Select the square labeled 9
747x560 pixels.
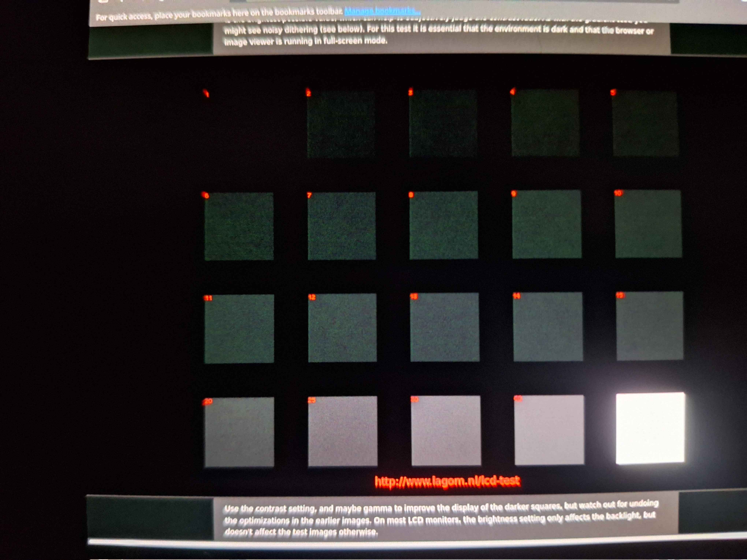tap(547, 224)
